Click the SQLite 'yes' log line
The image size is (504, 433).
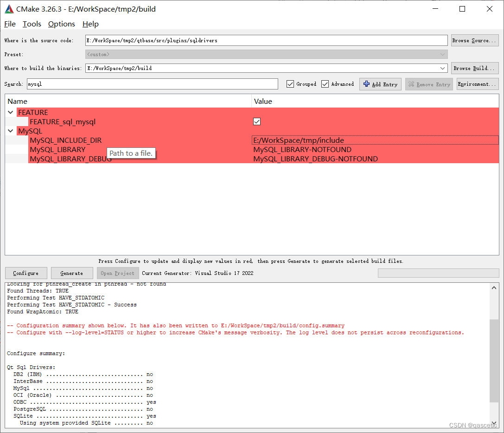tap(85, 416)
